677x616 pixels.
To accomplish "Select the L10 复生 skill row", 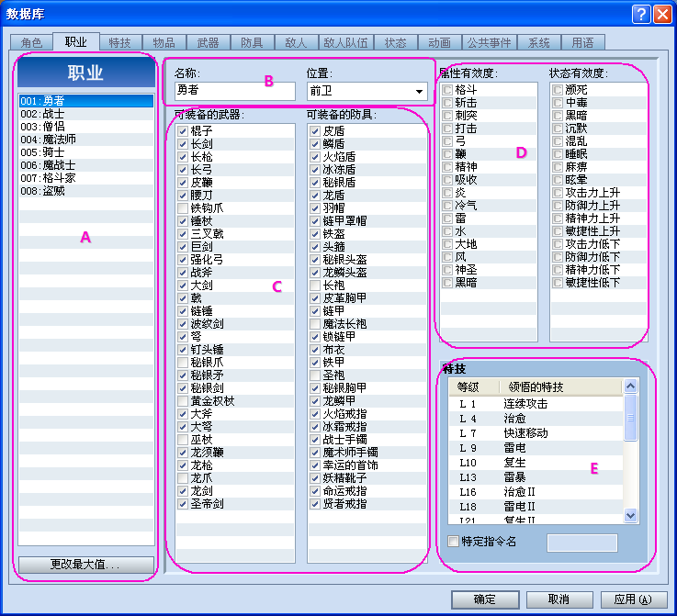I will pos(536,463).
